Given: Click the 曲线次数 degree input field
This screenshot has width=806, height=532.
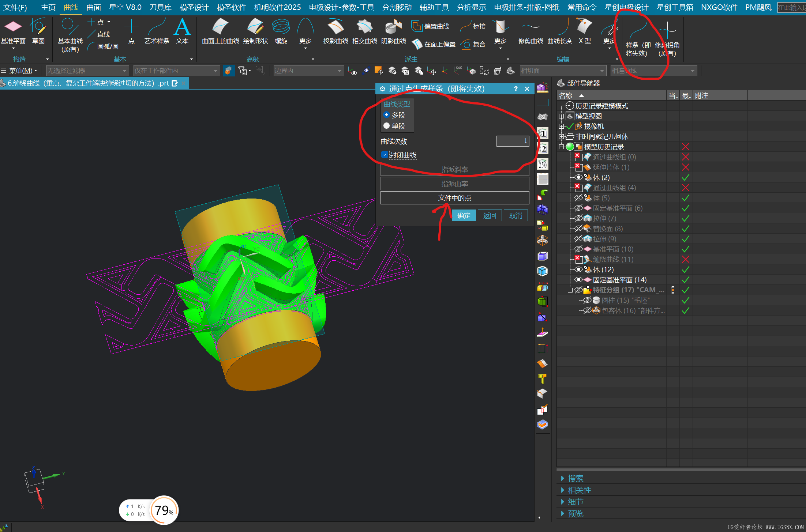Looking at the screenshot, I should [512, 141].
